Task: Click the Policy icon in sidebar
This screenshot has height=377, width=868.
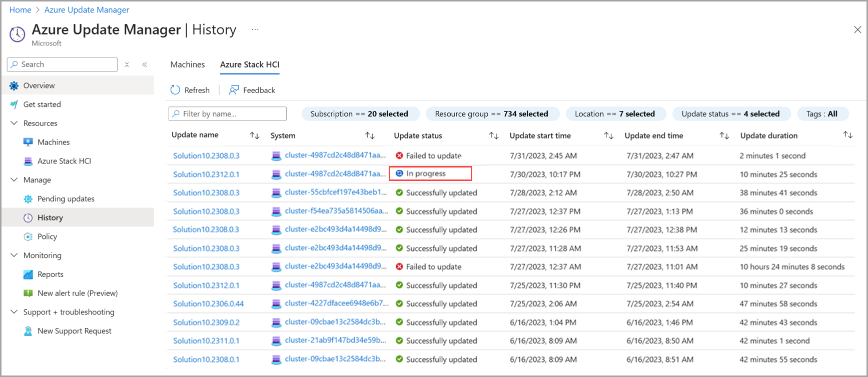Action: click(28, 236)
